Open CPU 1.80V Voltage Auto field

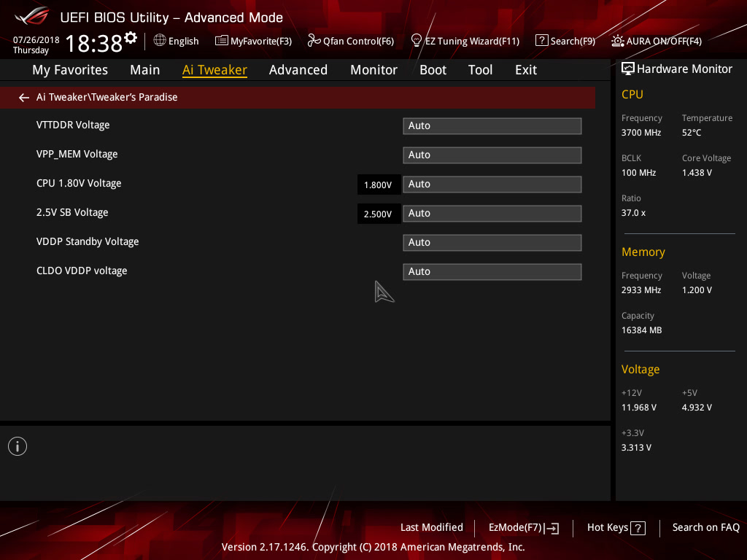(492, 184)
